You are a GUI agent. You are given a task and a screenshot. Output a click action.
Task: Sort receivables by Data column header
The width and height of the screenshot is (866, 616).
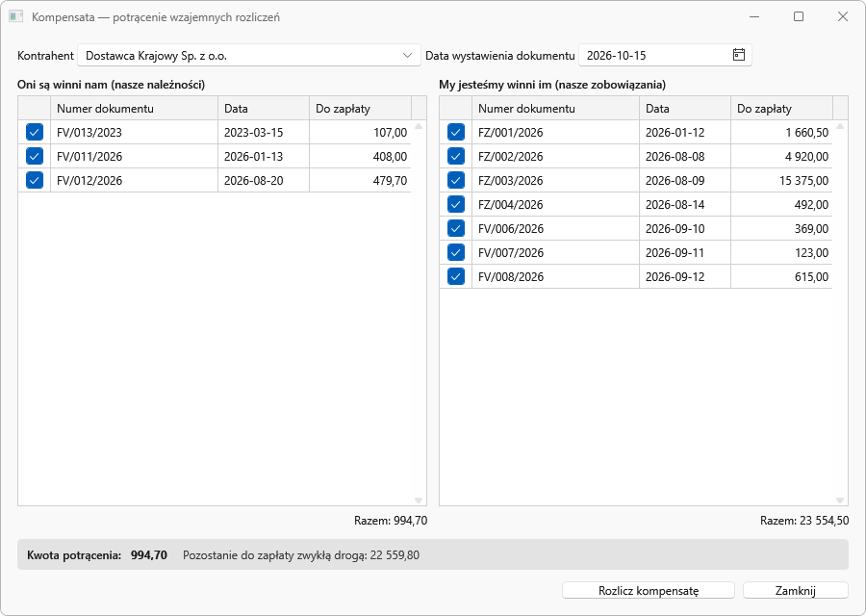[x=264, y=109]
